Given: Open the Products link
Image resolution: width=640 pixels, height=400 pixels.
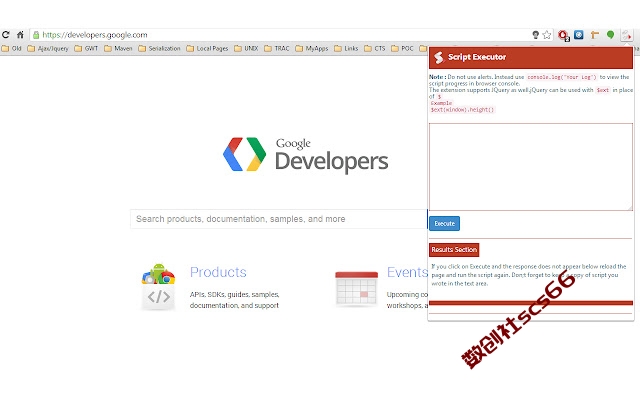Looking at the screenshot, I should (x=218, y=272).
